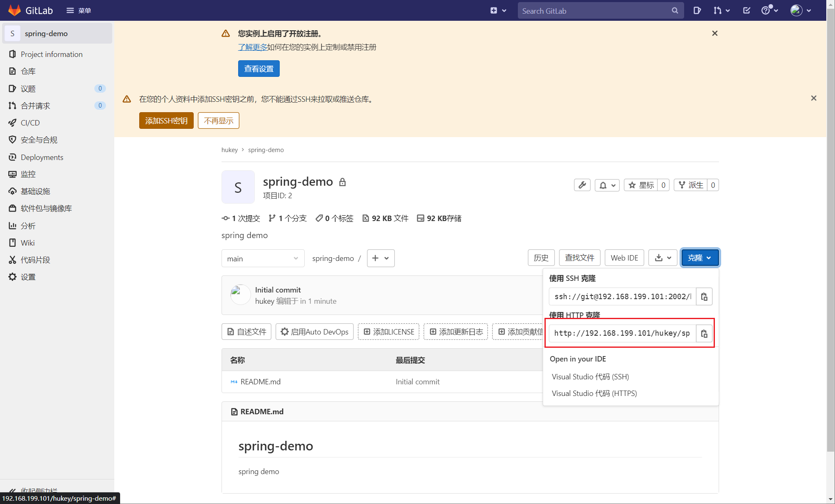This screenshot has width=835, height=504.
Task: Click the 自述文件 button
Action: [x=246, y=332]
